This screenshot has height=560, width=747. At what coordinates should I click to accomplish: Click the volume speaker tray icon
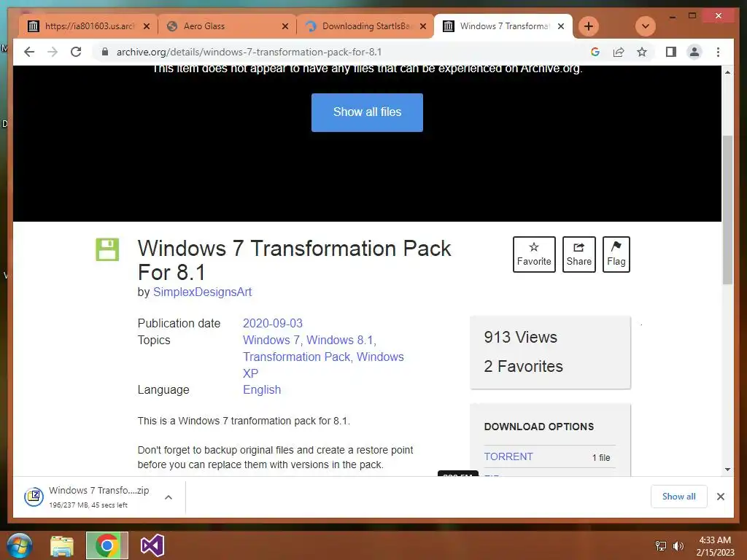(678, 546)
